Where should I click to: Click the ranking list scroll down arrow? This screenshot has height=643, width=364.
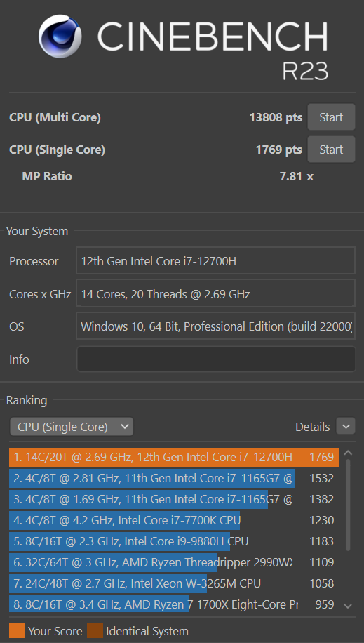coord(348,606)
